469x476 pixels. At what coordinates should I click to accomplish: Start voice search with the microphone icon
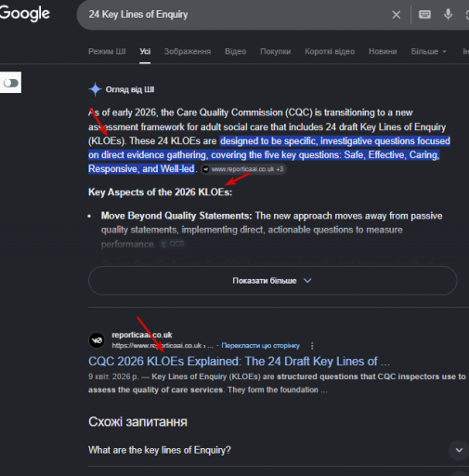[448, 14]
